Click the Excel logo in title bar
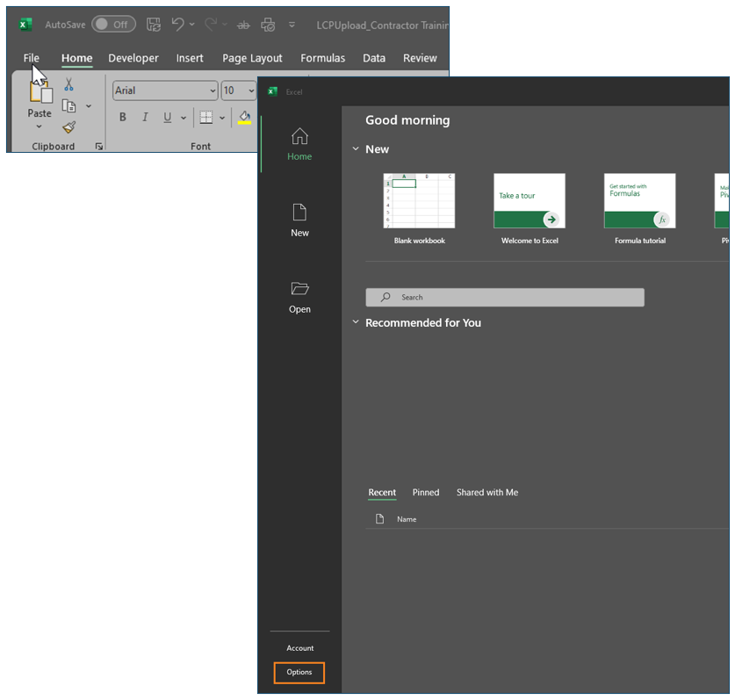The width and height of the screenshot is (735, 700). [25, 25]
